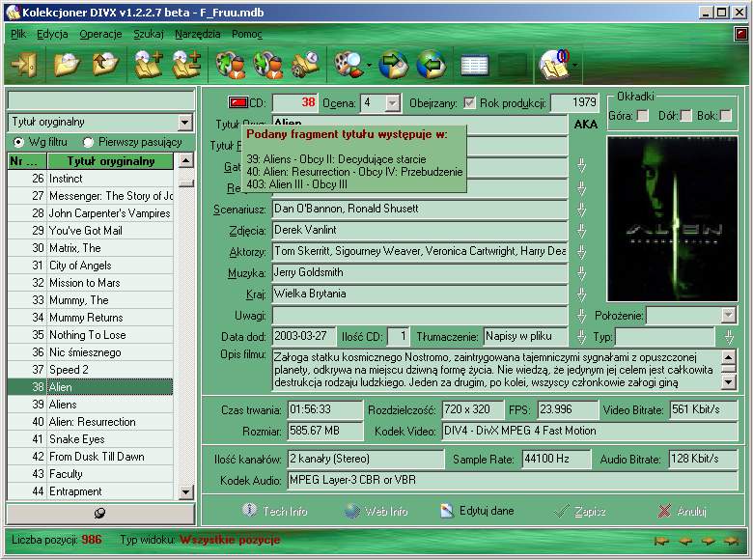753x560 pixels.
Task: Open the Narzędzia menu
Action: [x=197, y=34]
